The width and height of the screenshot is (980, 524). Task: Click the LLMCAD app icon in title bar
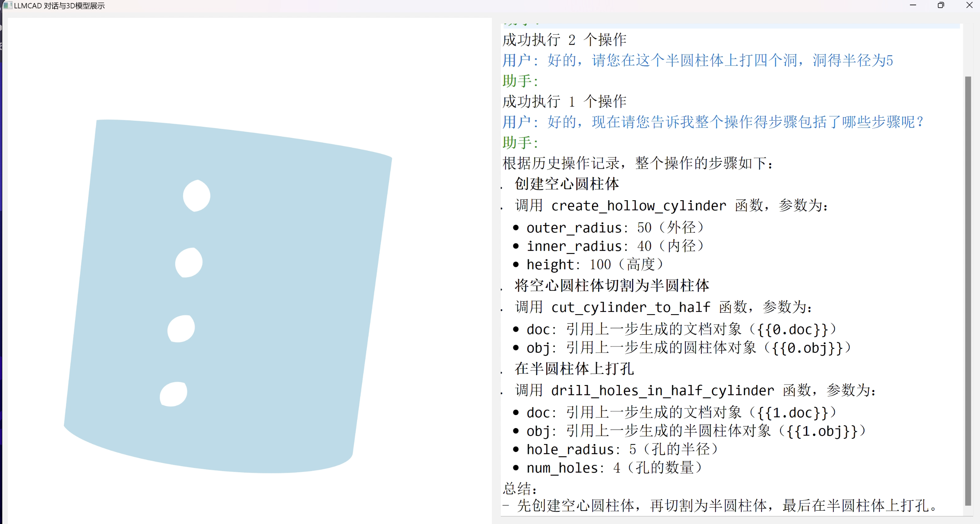tap(7, 5)
